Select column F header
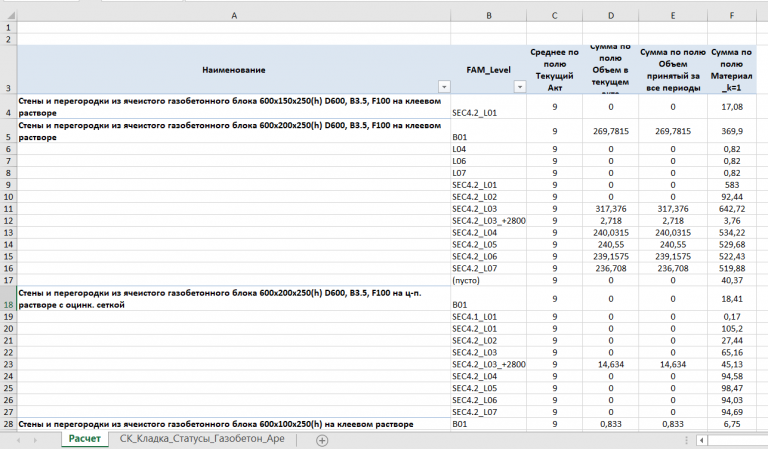 click(x=731, y=16)
